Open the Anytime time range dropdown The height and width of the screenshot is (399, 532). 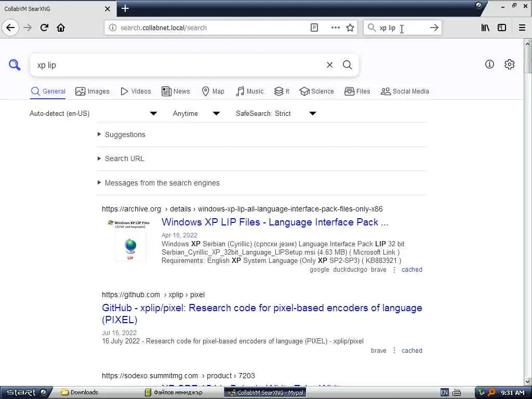(196, 113)
